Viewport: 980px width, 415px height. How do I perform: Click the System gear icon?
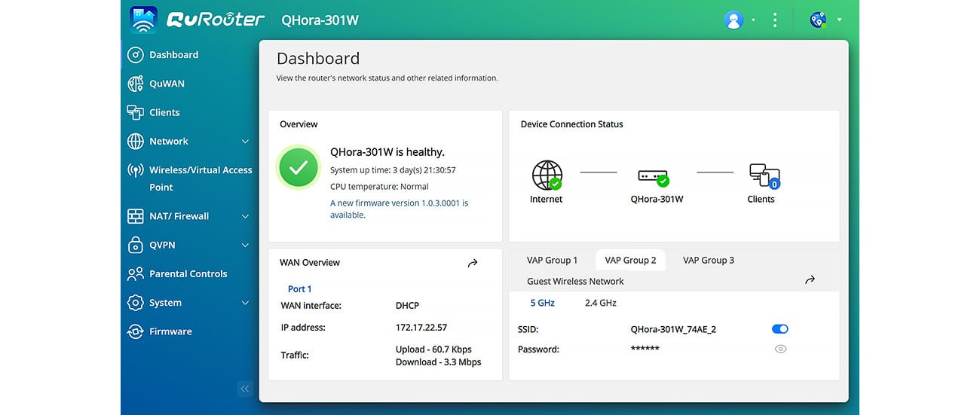tap(135, 303)
